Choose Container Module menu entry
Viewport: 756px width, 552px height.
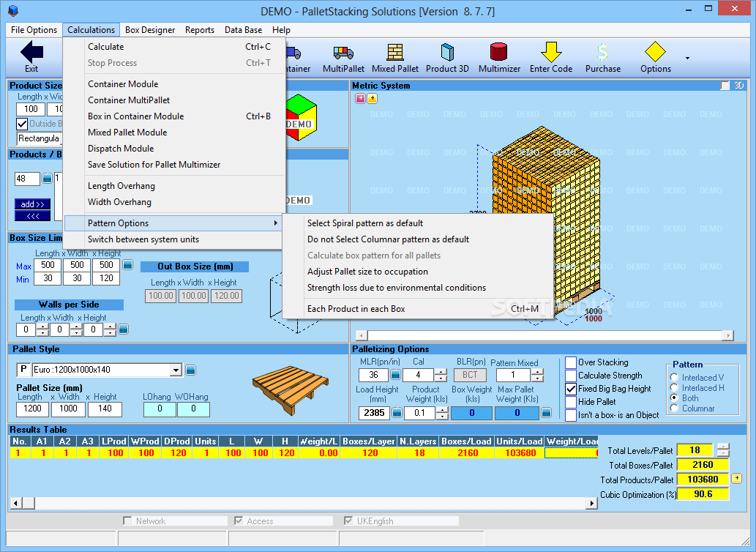point(173,84)
